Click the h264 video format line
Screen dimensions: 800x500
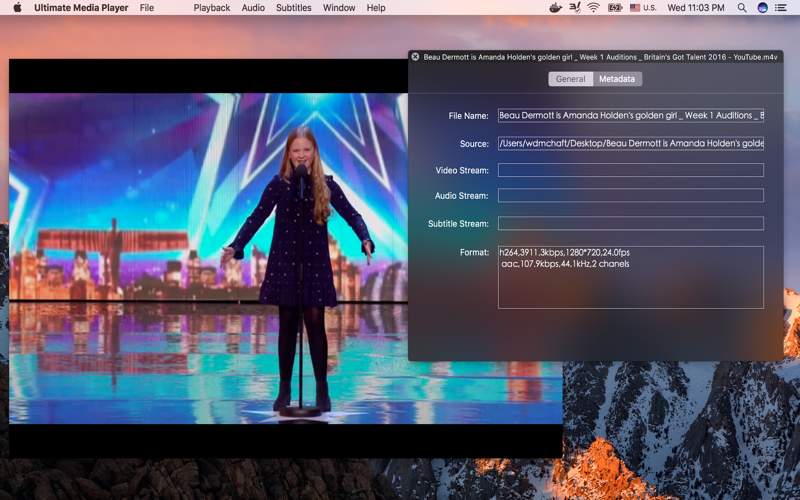(564, 253)
